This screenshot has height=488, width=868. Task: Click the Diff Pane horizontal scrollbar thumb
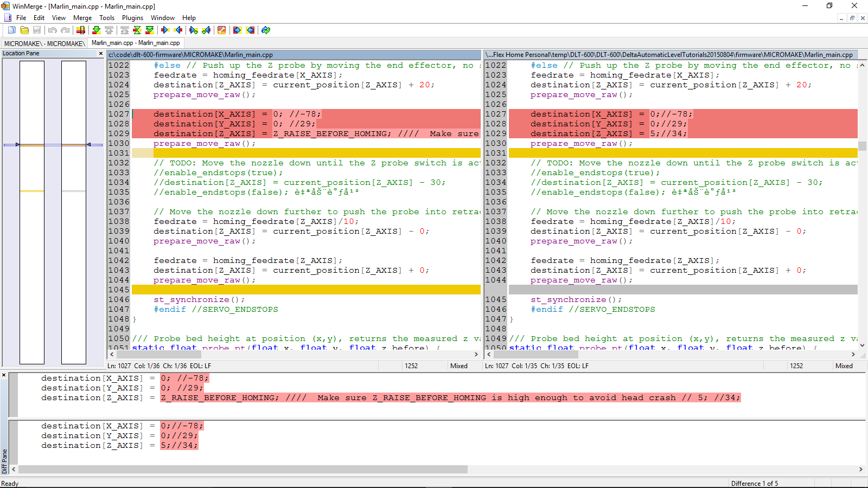pyautogui.click(x=243, y=469)
